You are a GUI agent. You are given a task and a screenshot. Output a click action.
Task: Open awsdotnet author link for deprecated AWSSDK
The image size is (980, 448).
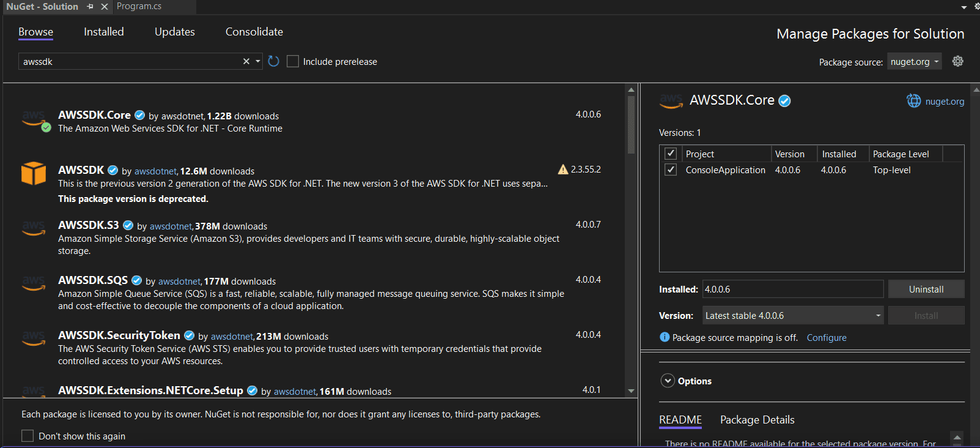tap(155, 171)
